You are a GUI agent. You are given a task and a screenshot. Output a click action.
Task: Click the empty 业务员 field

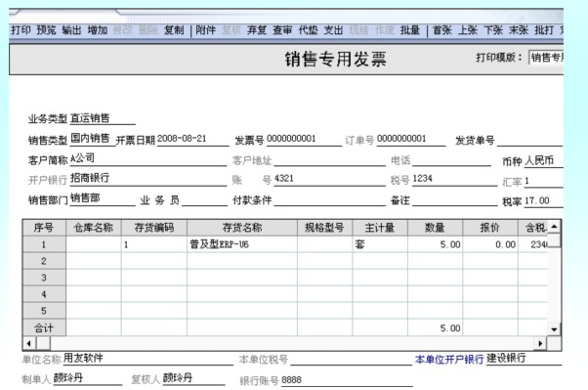tap(205, 199)
